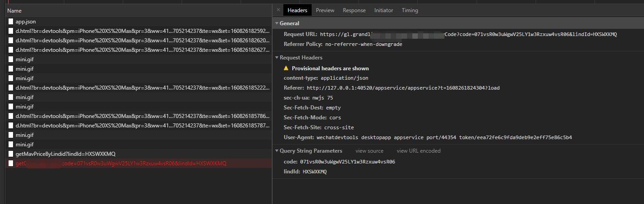
Task: Switch to the Preview tab
Action: click(x=325, y=10)
